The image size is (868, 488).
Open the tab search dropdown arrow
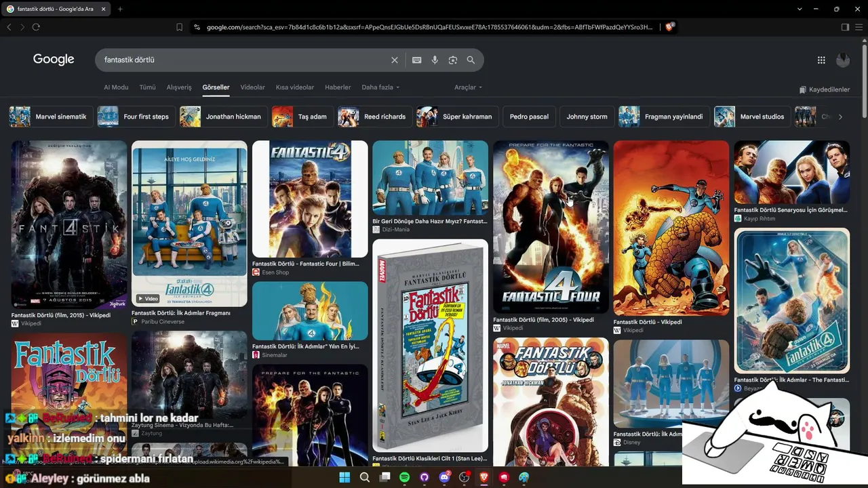pyautogui.click(x=800, y=9)
